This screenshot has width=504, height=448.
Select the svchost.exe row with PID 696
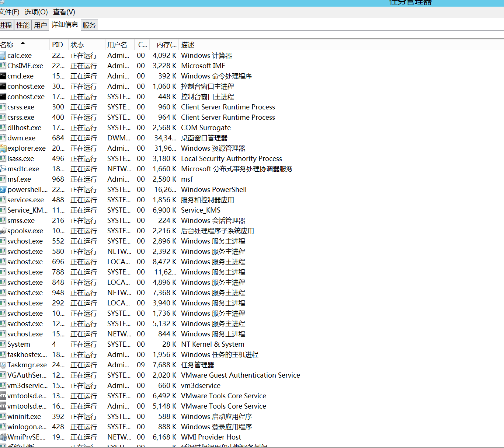(252, 262)
